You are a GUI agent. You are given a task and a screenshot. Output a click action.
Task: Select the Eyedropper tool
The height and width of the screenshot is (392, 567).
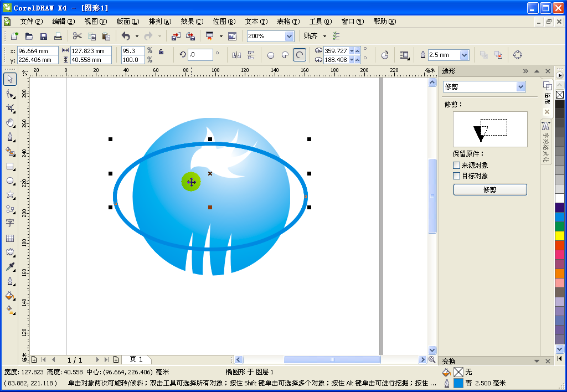[x=10, y=267]
